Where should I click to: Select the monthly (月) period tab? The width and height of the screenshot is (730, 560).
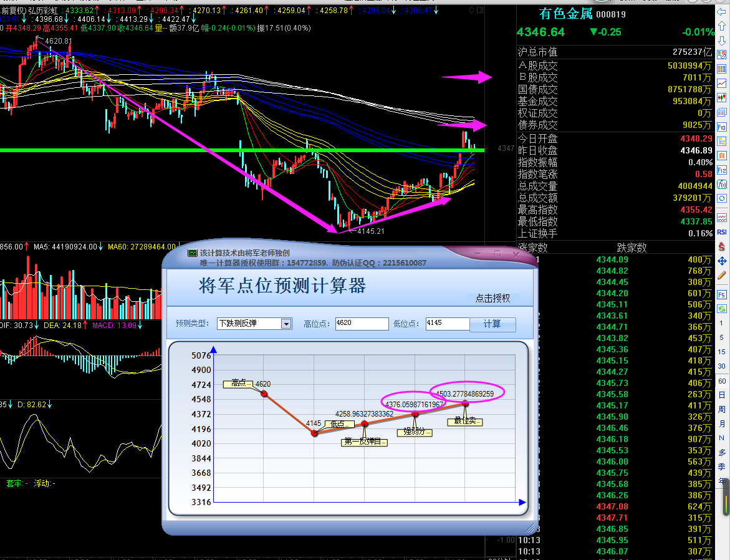[x=722, y=424]
